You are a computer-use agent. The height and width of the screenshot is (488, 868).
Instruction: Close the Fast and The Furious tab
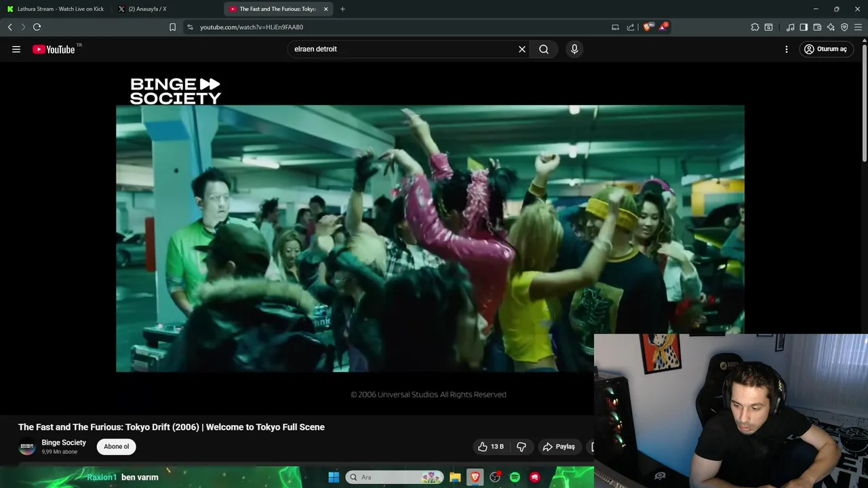coord(325,9)
